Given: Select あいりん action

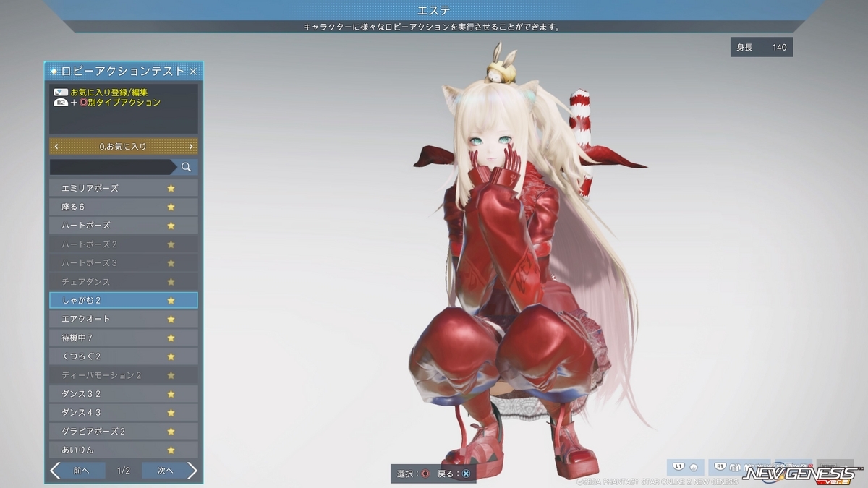Looking at the screenshot, I should point(124,450).
